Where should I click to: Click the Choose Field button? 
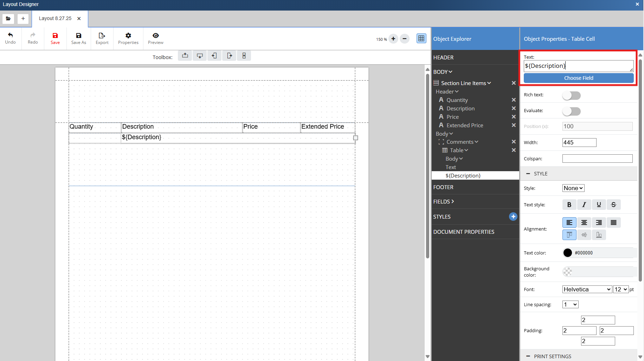(578, 78)
